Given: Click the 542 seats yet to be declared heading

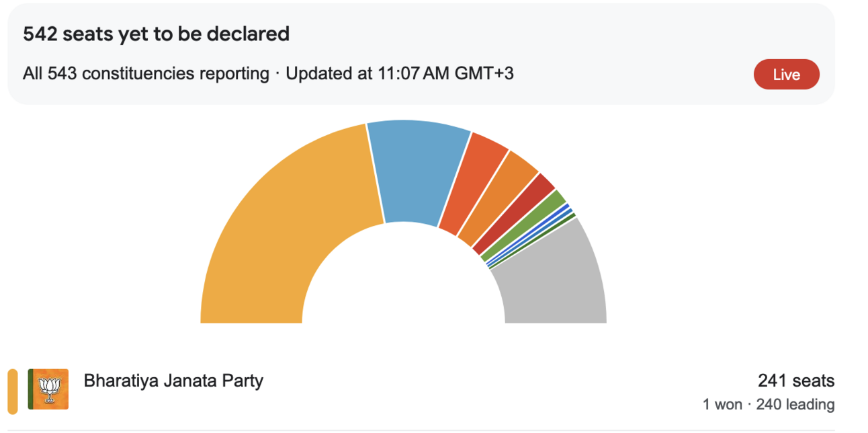Looking at the screenshot, I should click(157, 34).
